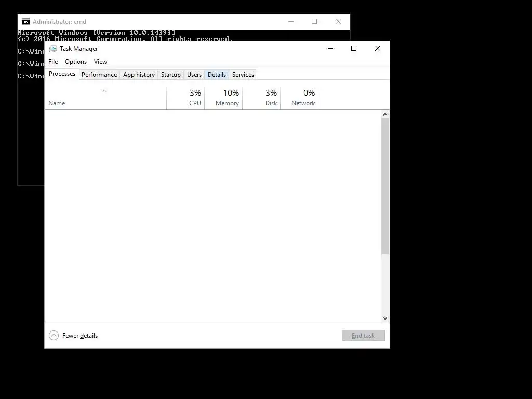Sort processes by CPU column
This screenshot has width=532, height=399.
[x=185, y=98]
